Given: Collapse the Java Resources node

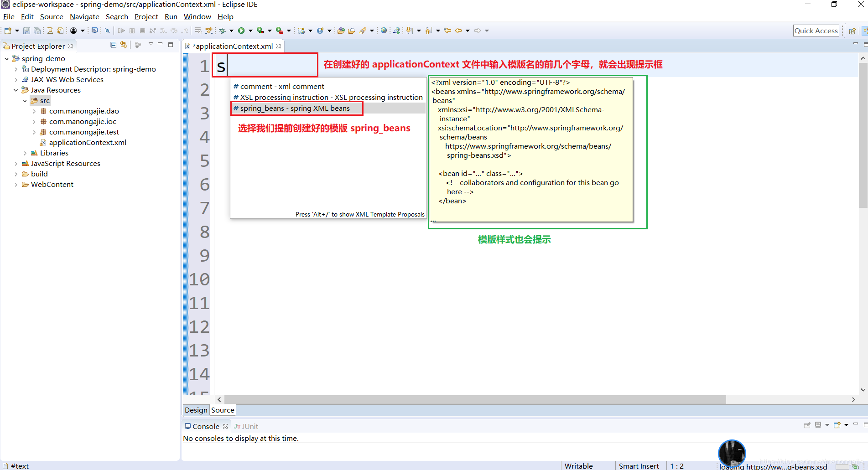Looking at the screenshot, I should point(16,90).
